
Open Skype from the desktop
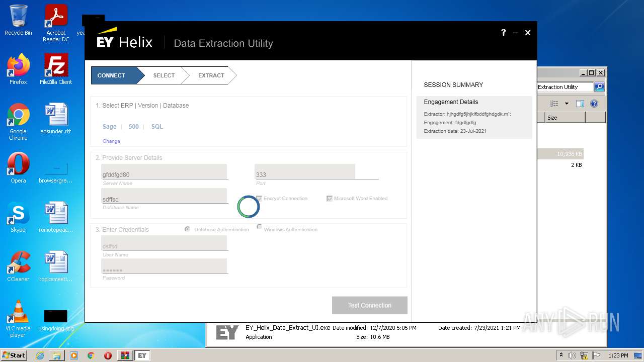pos(18,217)
